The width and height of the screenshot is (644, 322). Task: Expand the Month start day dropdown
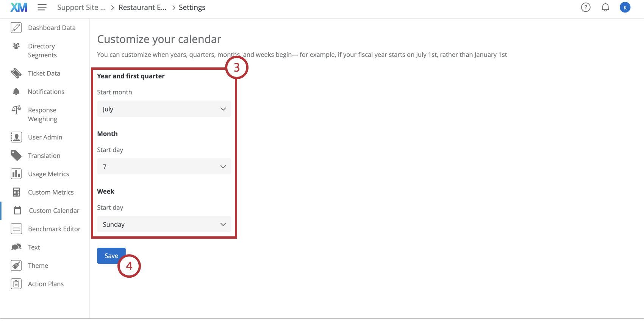coord(164,166)
